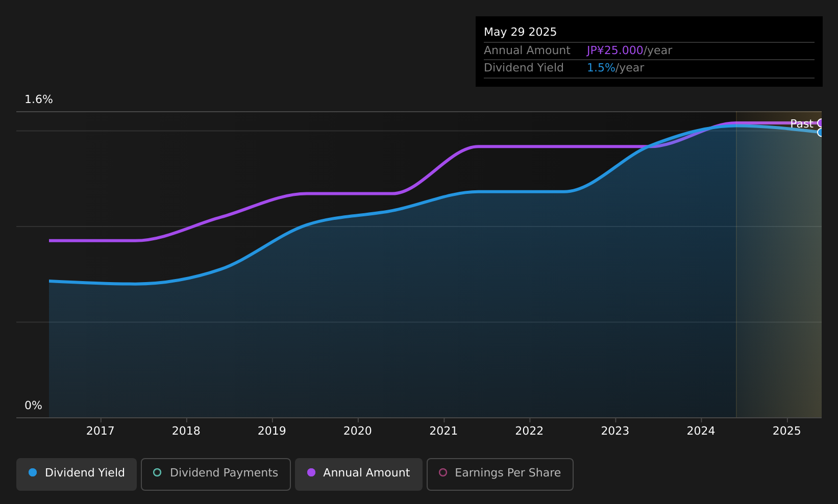The image size is (838, 504).
Task: Click the 2023 x-axis label
Action: (x=615, y=431)
